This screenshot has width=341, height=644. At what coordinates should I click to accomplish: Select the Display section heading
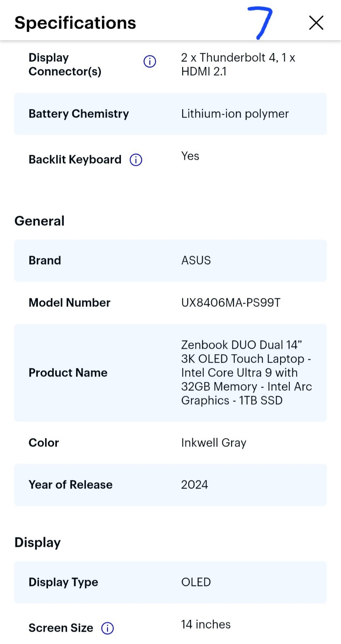[37, 543]
